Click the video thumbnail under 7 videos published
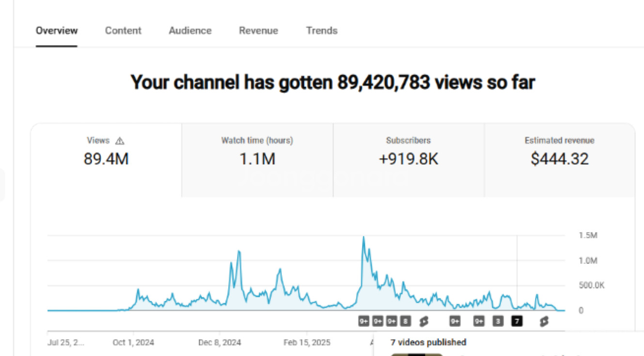The image size is (644, 356). pyautogui.click(x=417, y=354)
